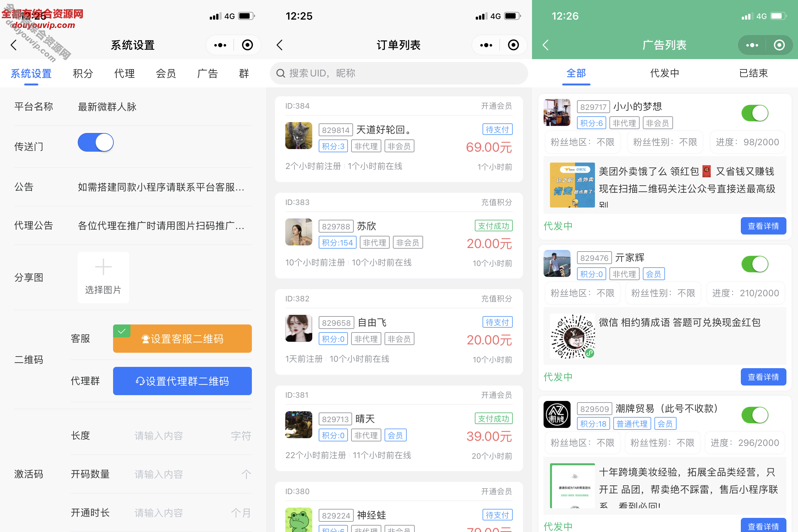Screen dimensions: 798x532
Task: Click user ID tag 829788
Action: point(336,226)
